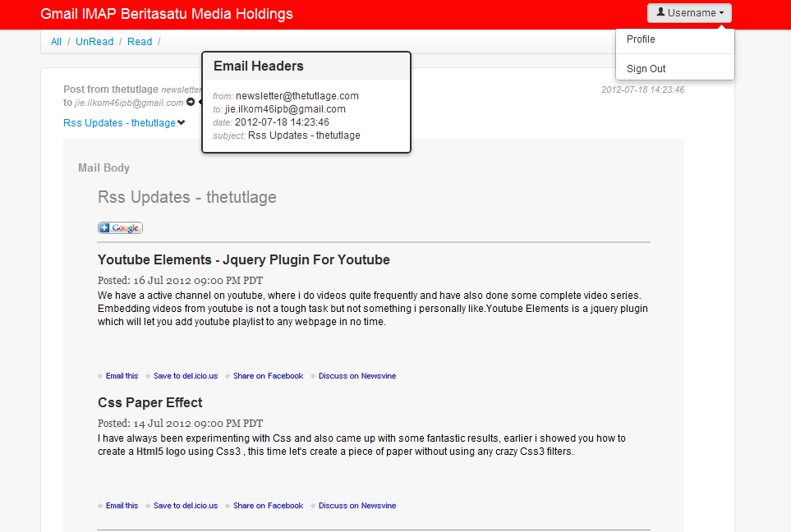Click the arrow icon after recipient address
This screenshot has width=791, height=532.
click(191, 102)
